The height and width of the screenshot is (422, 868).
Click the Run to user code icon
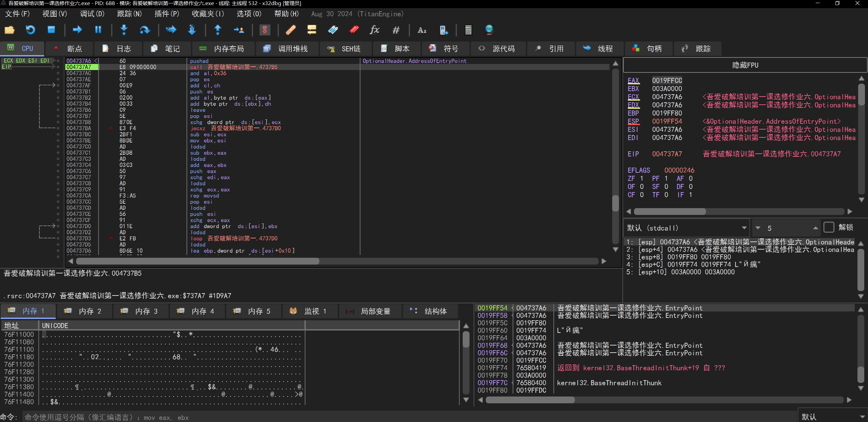point(239,30)
